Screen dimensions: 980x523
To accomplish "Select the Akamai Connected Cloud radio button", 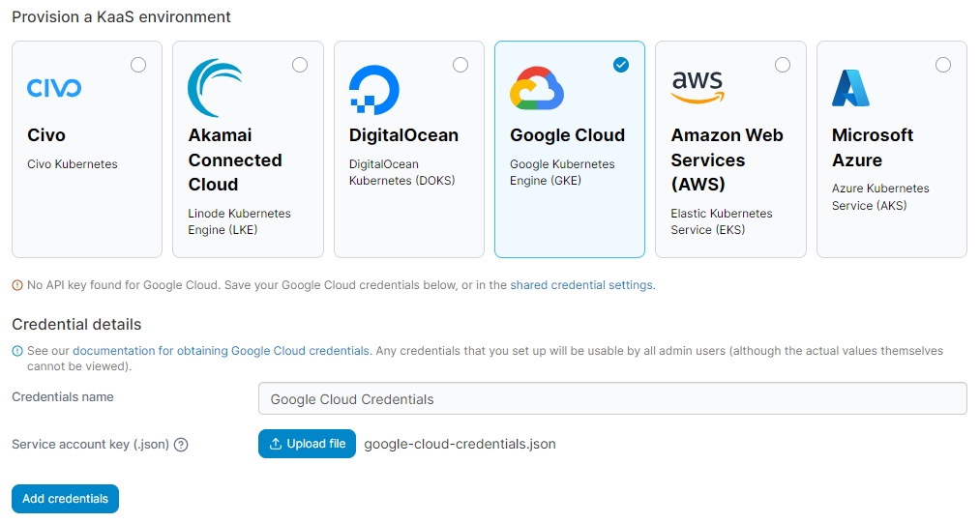I will (x=300, y=65).
